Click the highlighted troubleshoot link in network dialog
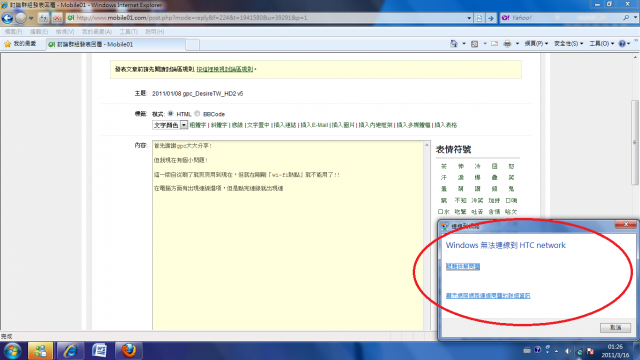Image resolution: width=640 pixels, height=360 pixels. coord(463,267)
